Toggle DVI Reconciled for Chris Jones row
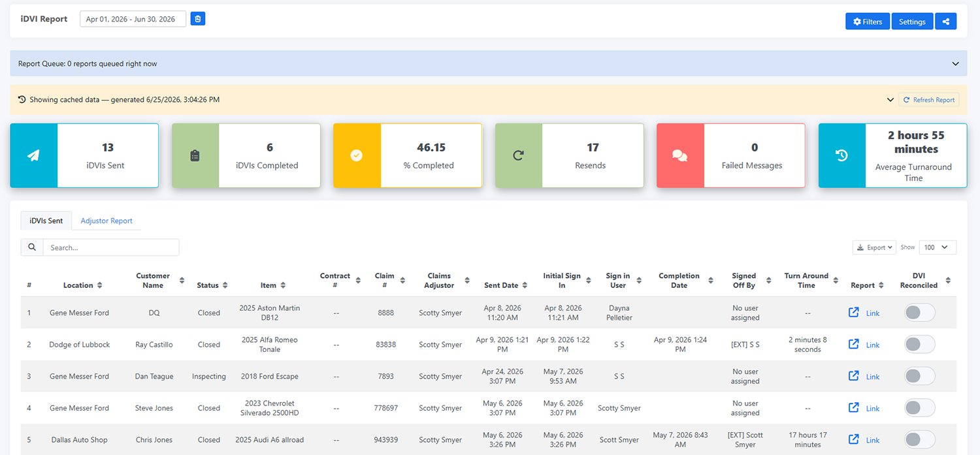 point(919,439)
